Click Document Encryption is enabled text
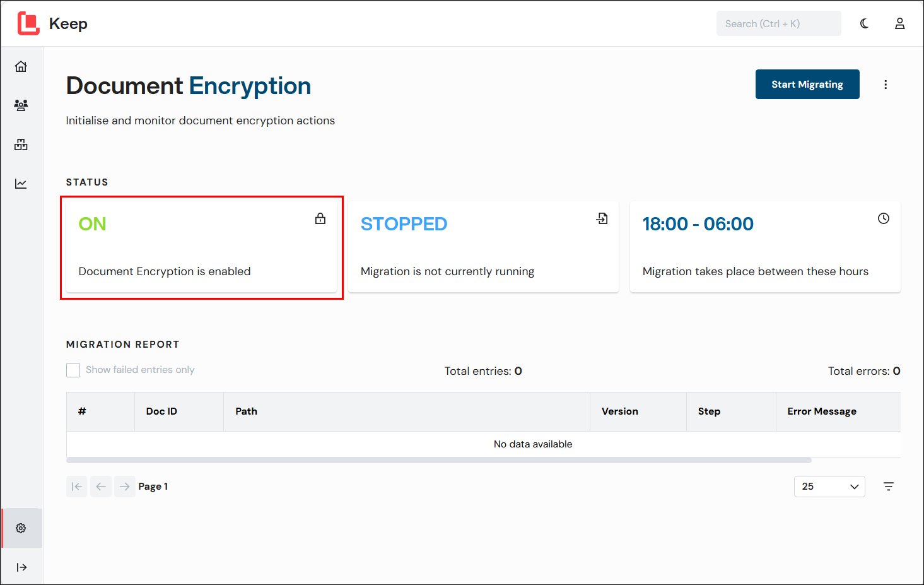 [x=165, y=271]
